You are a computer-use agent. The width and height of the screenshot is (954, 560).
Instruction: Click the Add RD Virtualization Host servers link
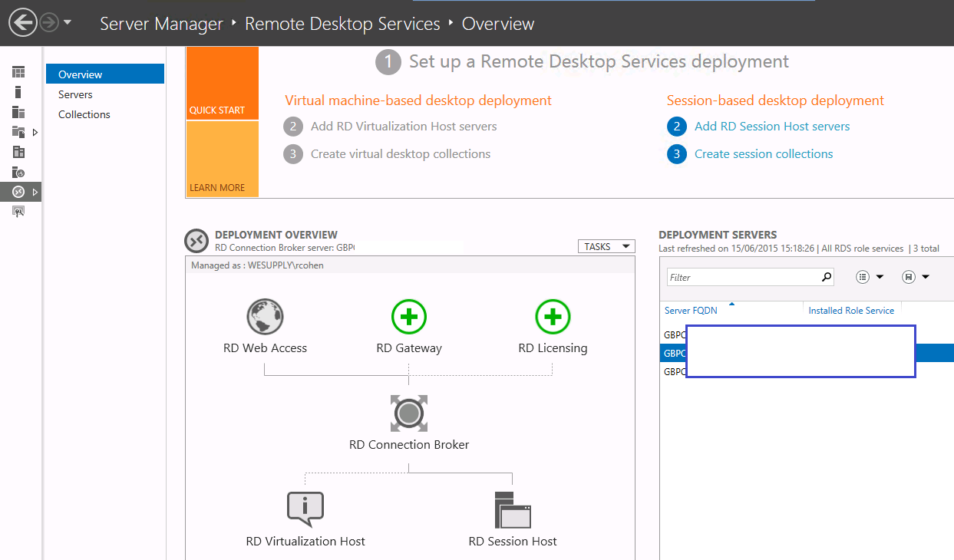coord(404,127)
